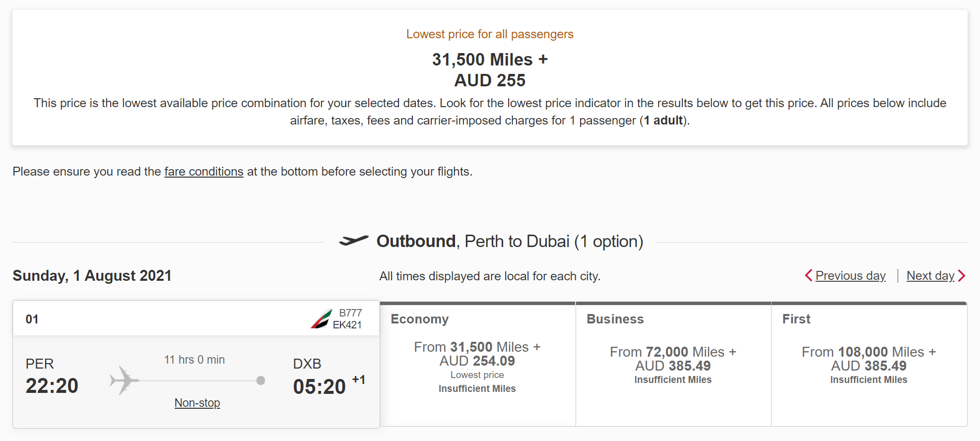Screen dimensions: 980x441
Task: Select the First class fare column
Action: pyautogui.click(x=796, y=319)
